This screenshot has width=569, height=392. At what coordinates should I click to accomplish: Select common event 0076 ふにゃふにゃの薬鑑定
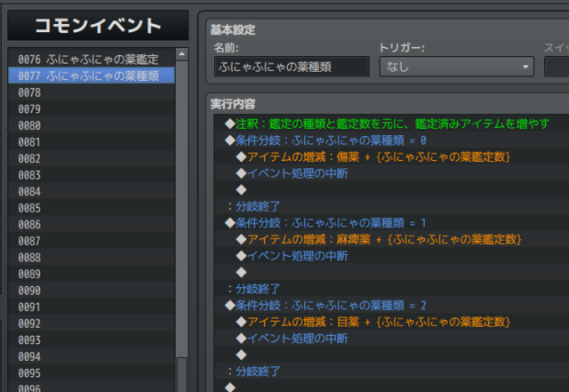click(x=92, y=60)
